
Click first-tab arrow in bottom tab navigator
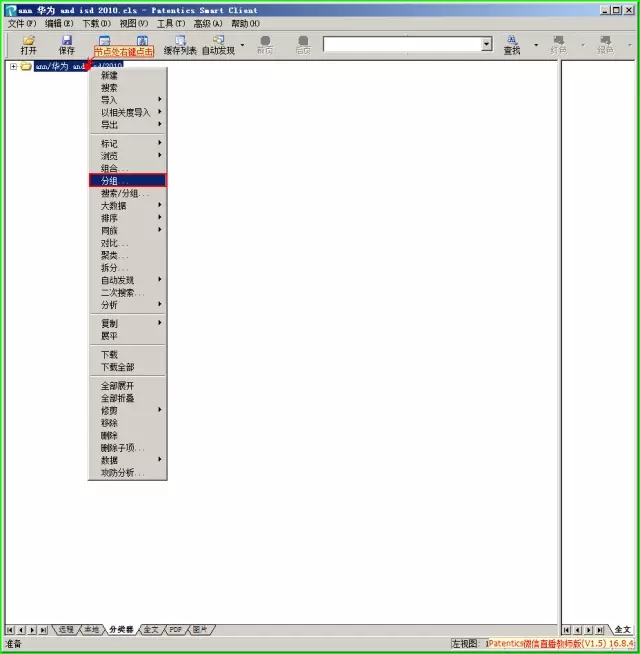click(10, 630)
